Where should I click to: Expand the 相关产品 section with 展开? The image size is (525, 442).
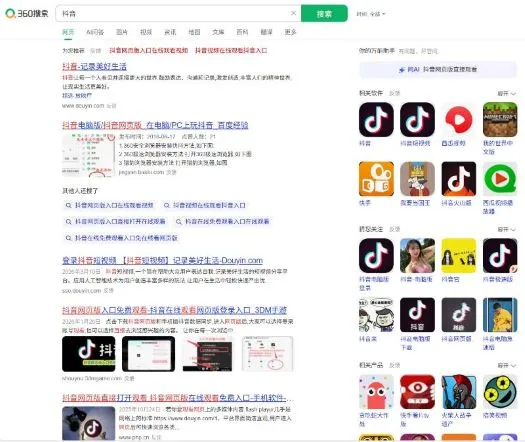(x=506, y=365)
